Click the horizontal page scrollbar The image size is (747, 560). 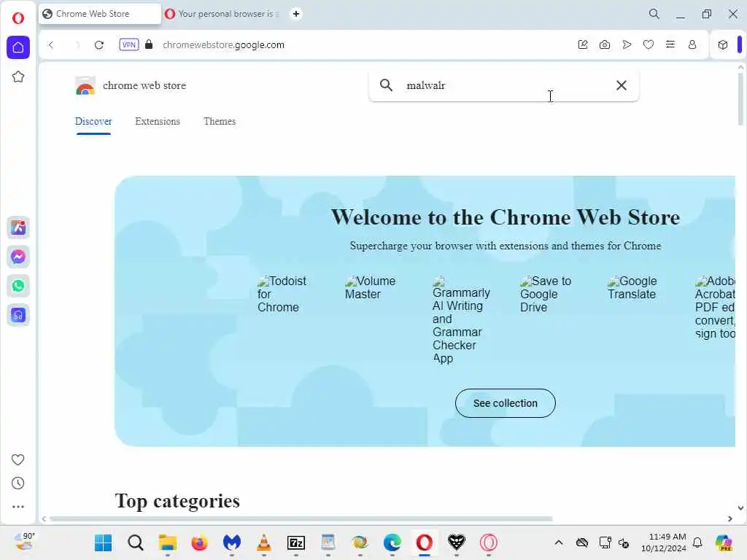pos(301,518)
